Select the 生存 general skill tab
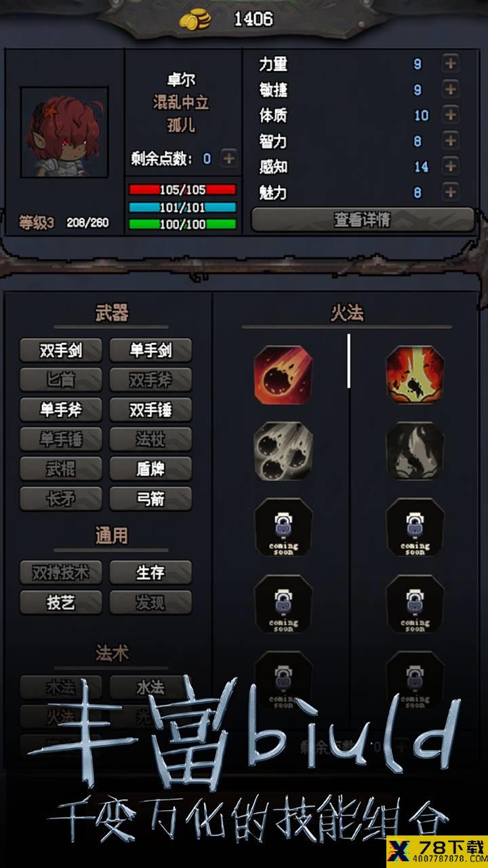This screenshot has height=868, width=488. [150, 573]
